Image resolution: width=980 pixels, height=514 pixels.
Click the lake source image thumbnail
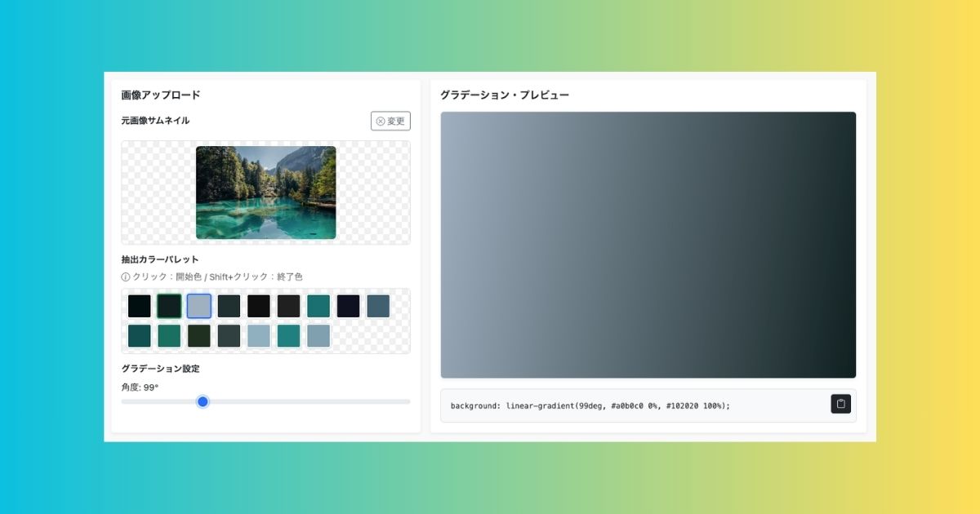[x=265, y=193]
